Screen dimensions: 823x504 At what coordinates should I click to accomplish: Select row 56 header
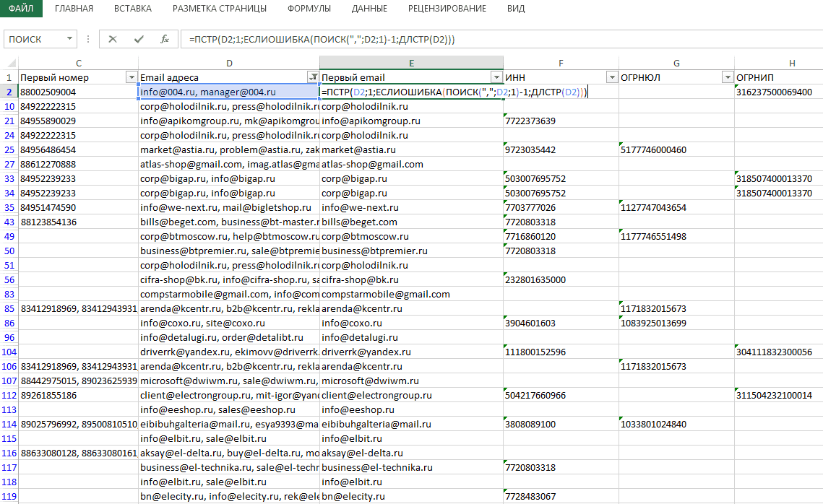(x=9, y=280)
